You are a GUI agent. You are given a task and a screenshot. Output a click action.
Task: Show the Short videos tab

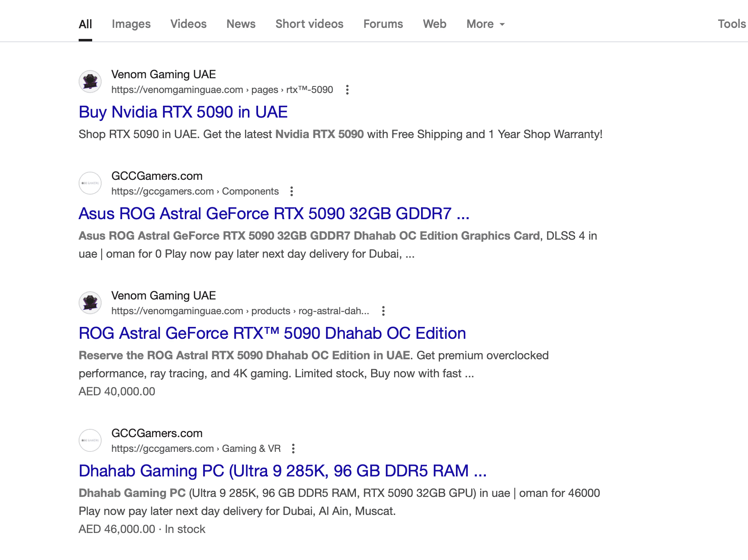pos(309,24)
